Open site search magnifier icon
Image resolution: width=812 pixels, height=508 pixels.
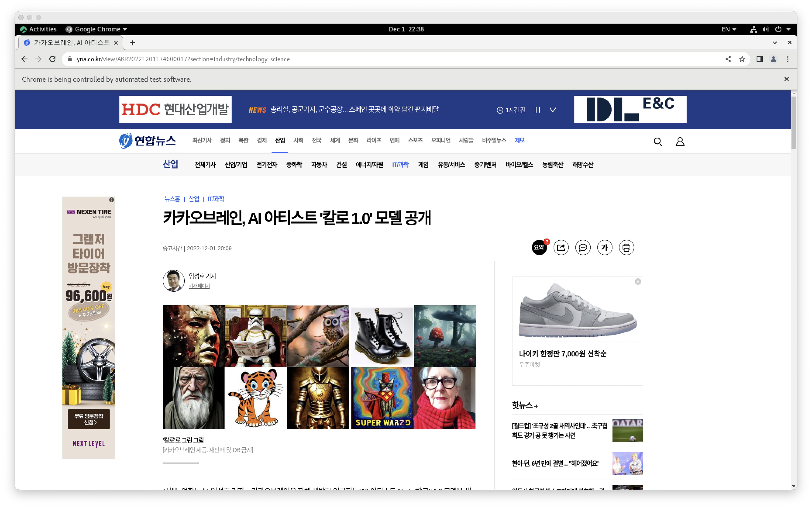click(x=657, y=142)
